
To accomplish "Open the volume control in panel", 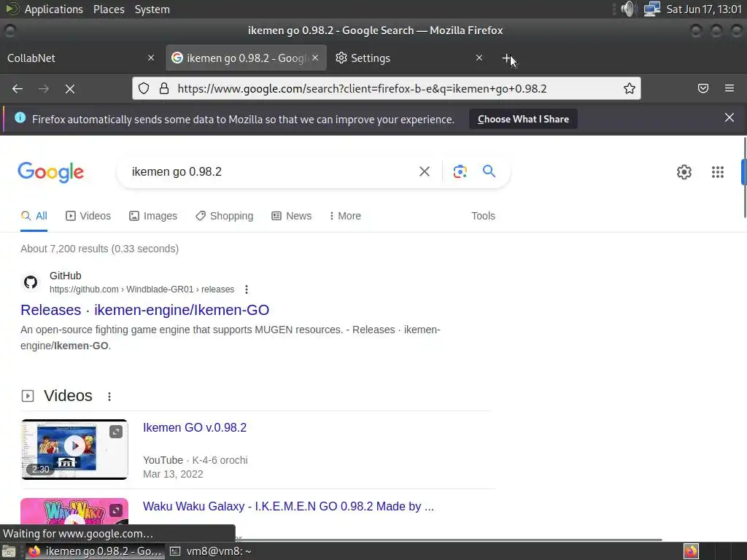I will (628, 9).
